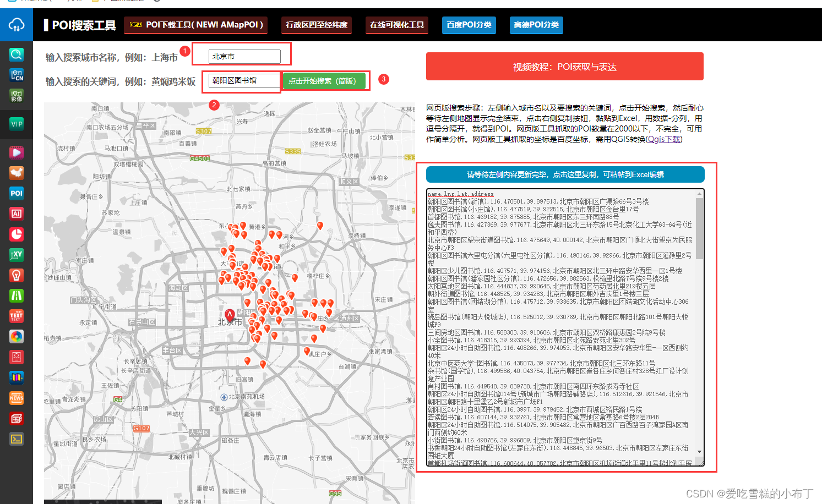Viewport: 822px width, 504px height.
Task: Click the 大兴区 district label on map
Action: [199, 432]
